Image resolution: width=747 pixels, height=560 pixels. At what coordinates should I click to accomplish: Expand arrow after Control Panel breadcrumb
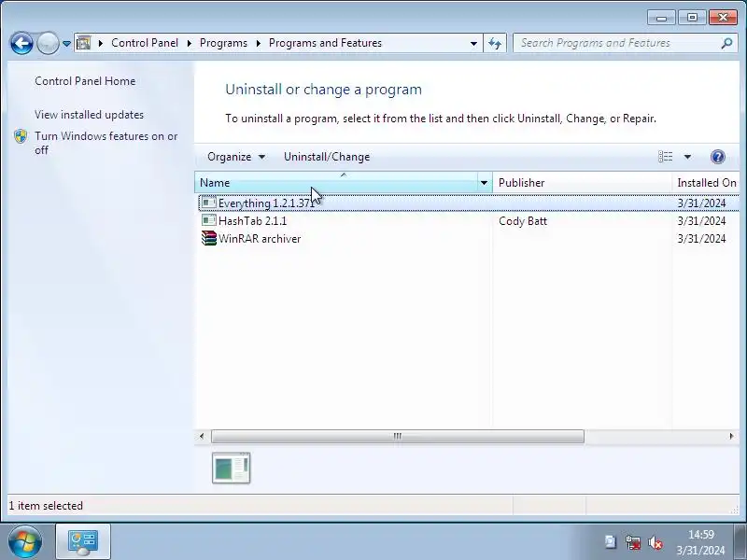(190, 43)
